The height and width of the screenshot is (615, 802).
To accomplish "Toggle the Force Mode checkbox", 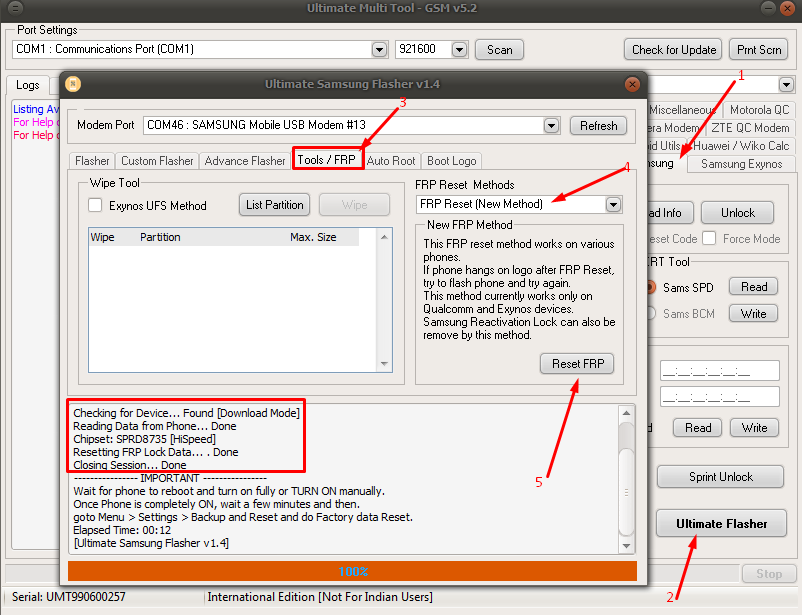I will pos(709,238).
